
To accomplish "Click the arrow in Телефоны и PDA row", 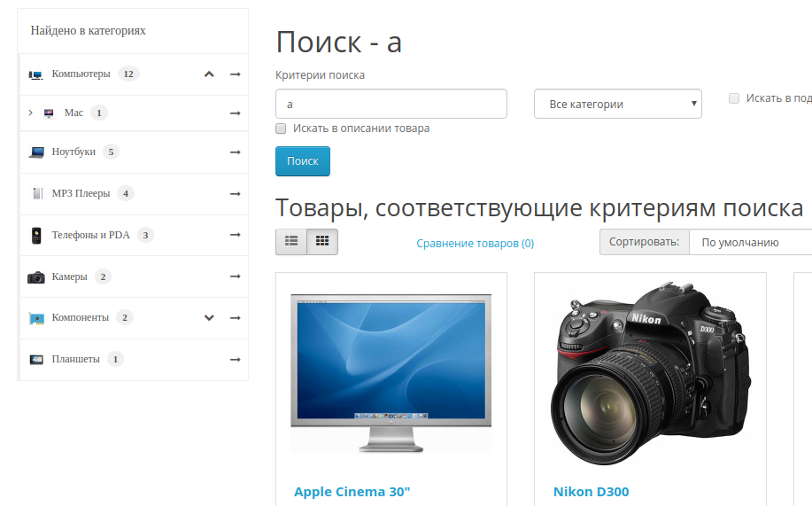I will [236, 235].
